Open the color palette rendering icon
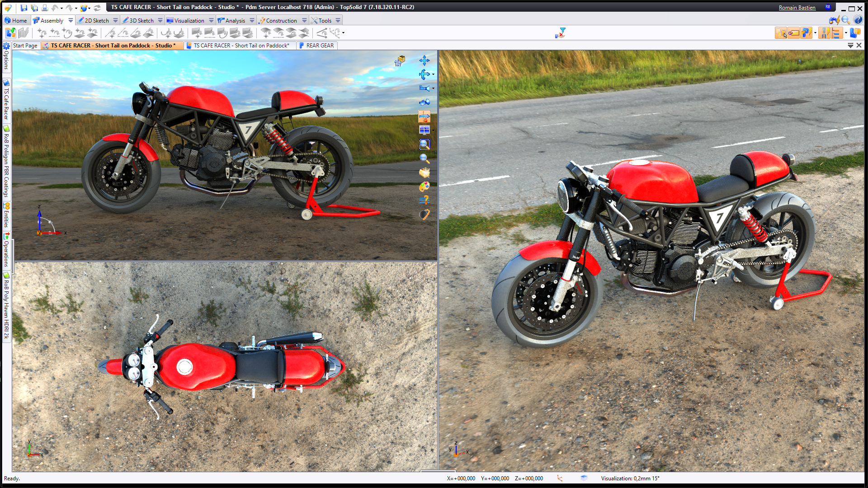This screenshot has width=868, height=488. (424, 186)
